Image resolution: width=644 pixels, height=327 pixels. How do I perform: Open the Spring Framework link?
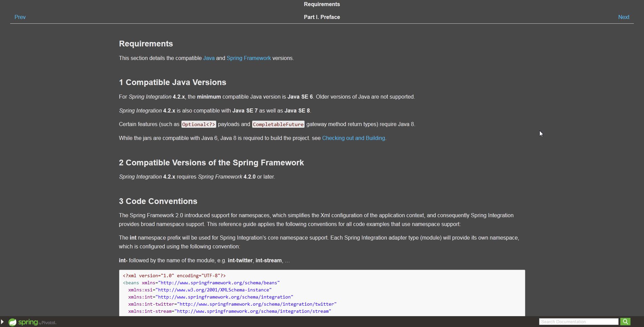248,58
